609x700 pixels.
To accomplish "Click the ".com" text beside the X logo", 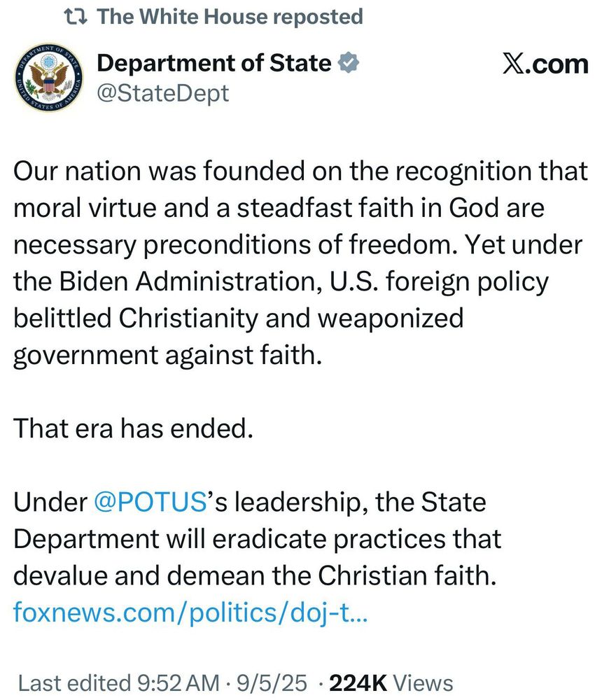I will pyautogui.click(x=557, y=64).
